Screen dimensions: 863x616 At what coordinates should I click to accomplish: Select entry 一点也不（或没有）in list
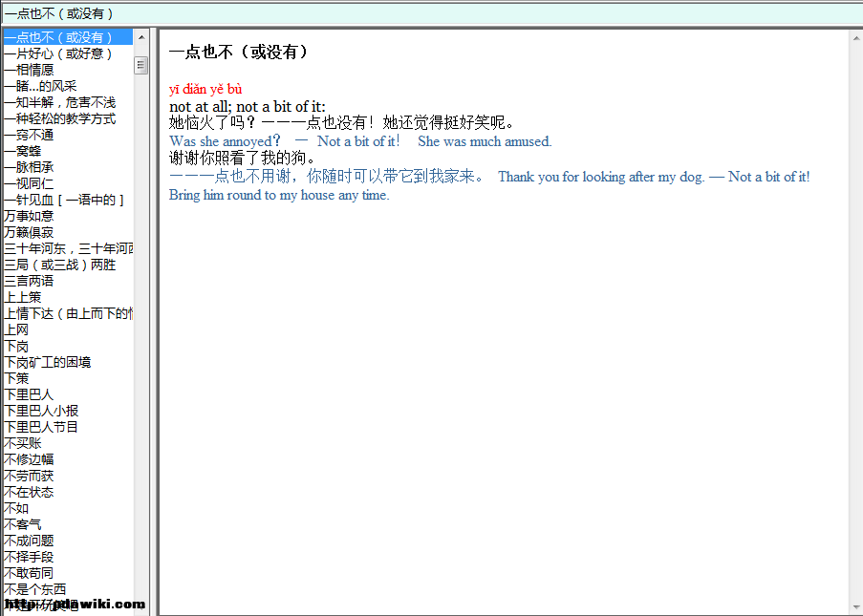point(68,37)
